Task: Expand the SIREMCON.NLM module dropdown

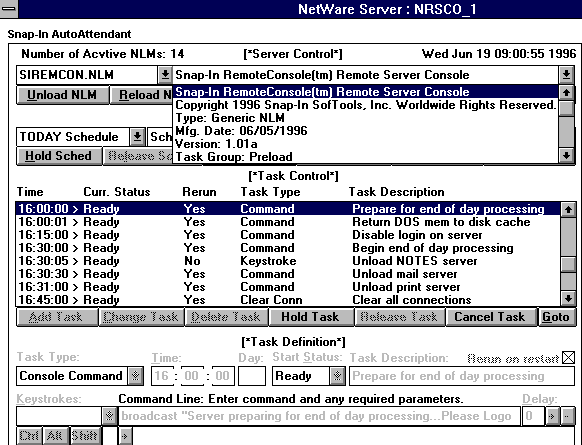Action: coord(165,75)
